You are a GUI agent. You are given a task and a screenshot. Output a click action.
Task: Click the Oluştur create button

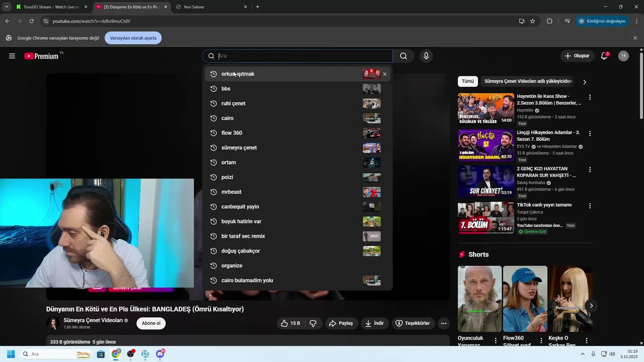tap(577, 56)
